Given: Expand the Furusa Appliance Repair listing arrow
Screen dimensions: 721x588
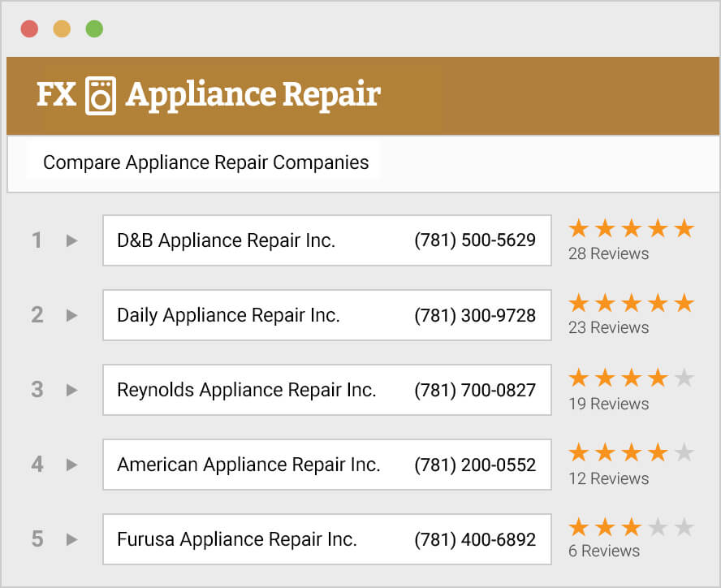Looking at the screenshot, I should pos(71,539).
